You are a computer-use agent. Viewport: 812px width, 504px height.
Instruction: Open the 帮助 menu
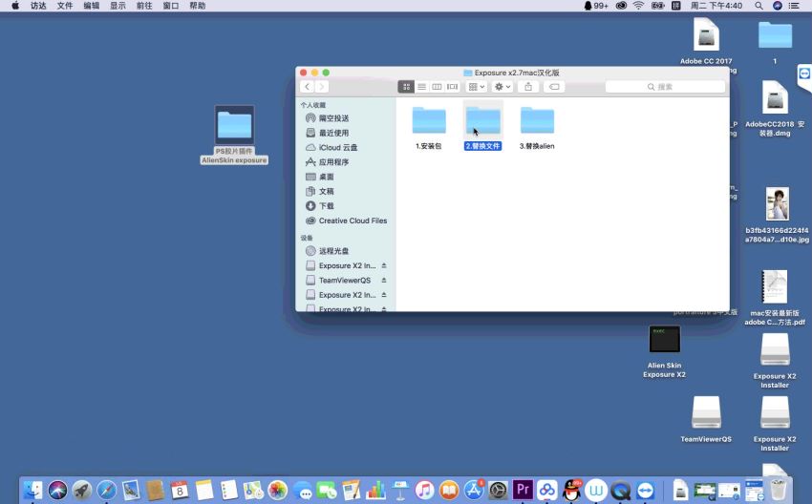pyautogui.click(x=198, y=6)
